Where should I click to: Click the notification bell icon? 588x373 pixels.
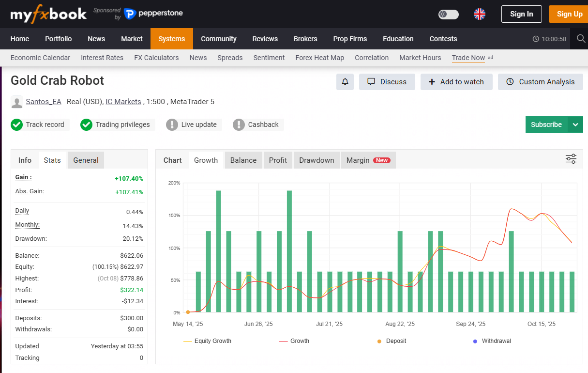(x=345, y=82)
